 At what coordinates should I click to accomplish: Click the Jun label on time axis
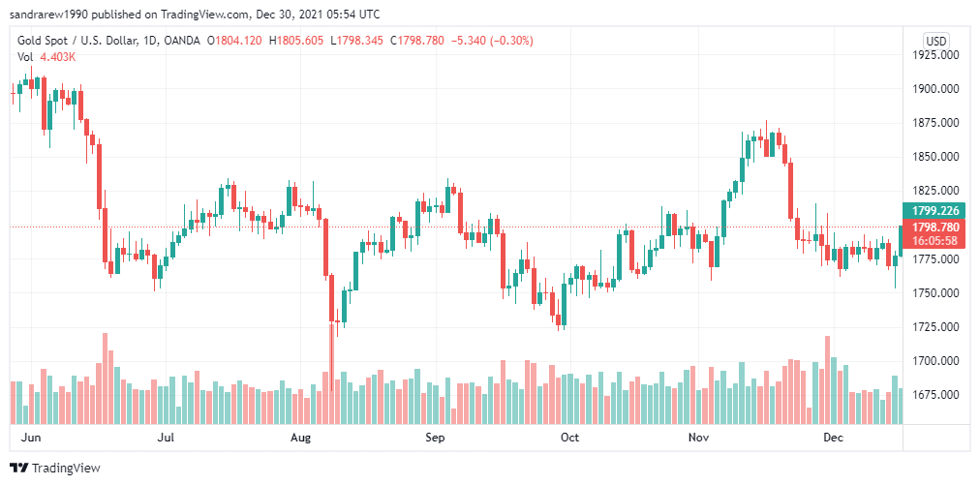click(29, 438)
